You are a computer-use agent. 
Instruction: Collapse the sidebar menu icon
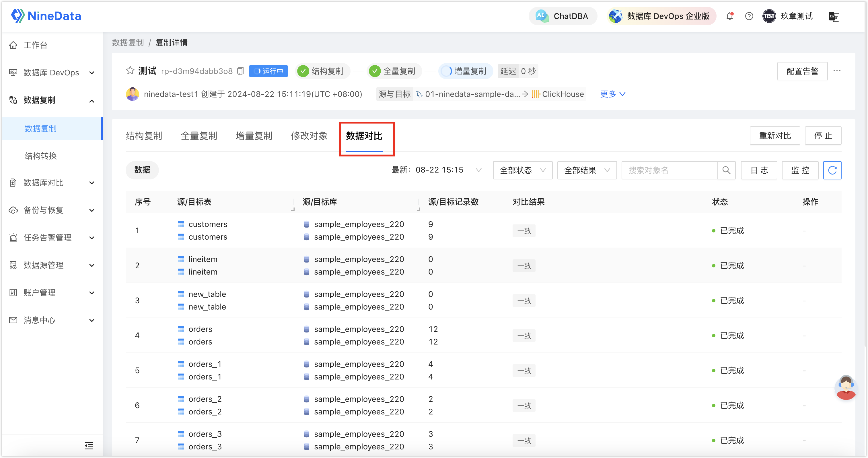[x=89, y=446]
